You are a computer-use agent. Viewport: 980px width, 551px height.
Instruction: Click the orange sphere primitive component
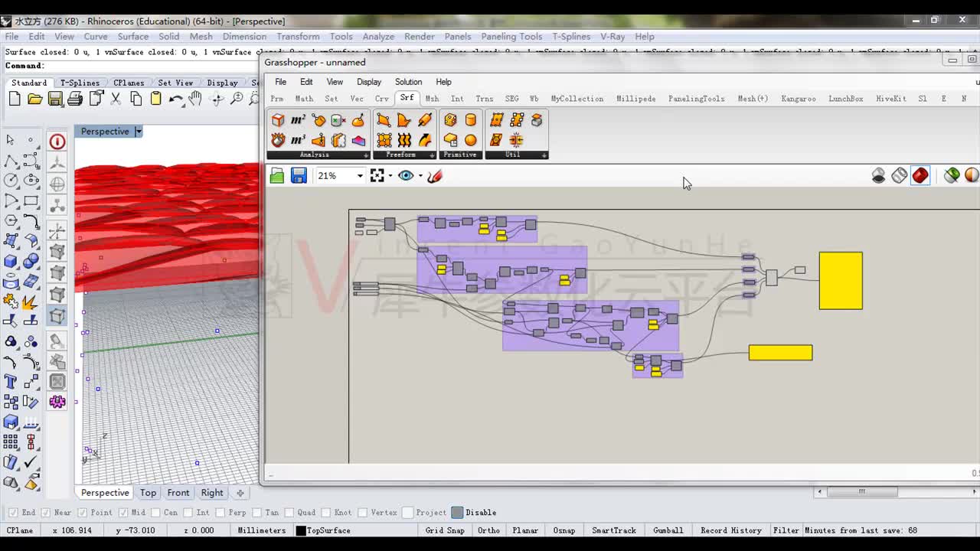[x=470, y=140]
